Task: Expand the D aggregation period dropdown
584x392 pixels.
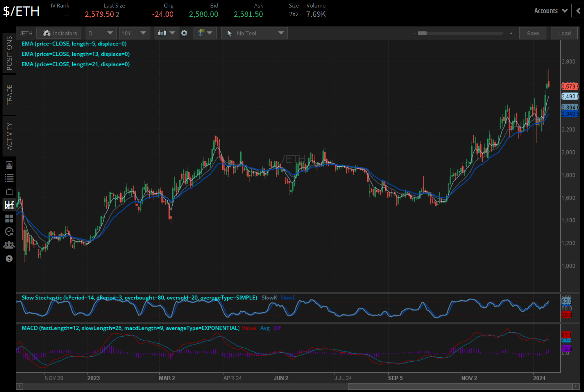Action: (x=101, y=33)
